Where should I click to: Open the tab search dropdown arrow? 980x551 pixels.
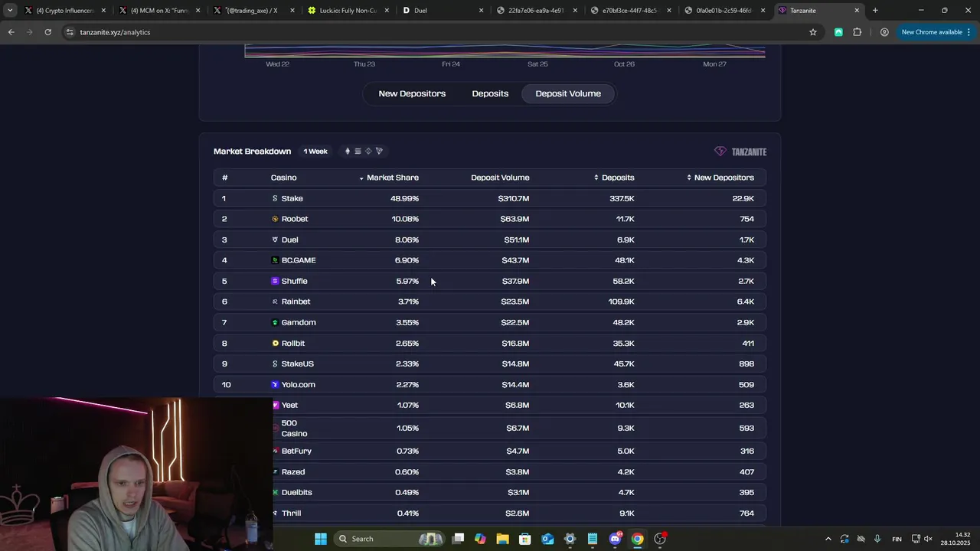click(x=10, y=10)
